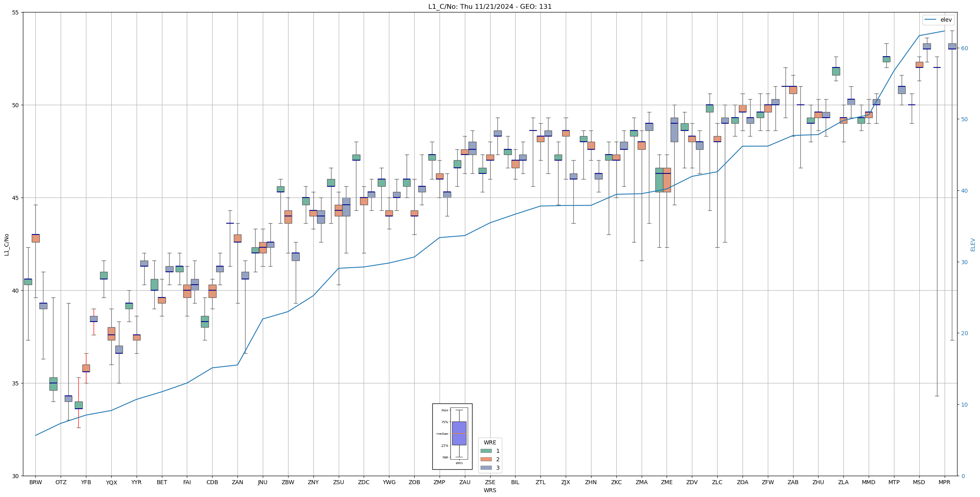The width and height of the screenshot is (980, 497).
Task: Click the WRE legend title
Action: pyautogui.click(x=490, y=442)
